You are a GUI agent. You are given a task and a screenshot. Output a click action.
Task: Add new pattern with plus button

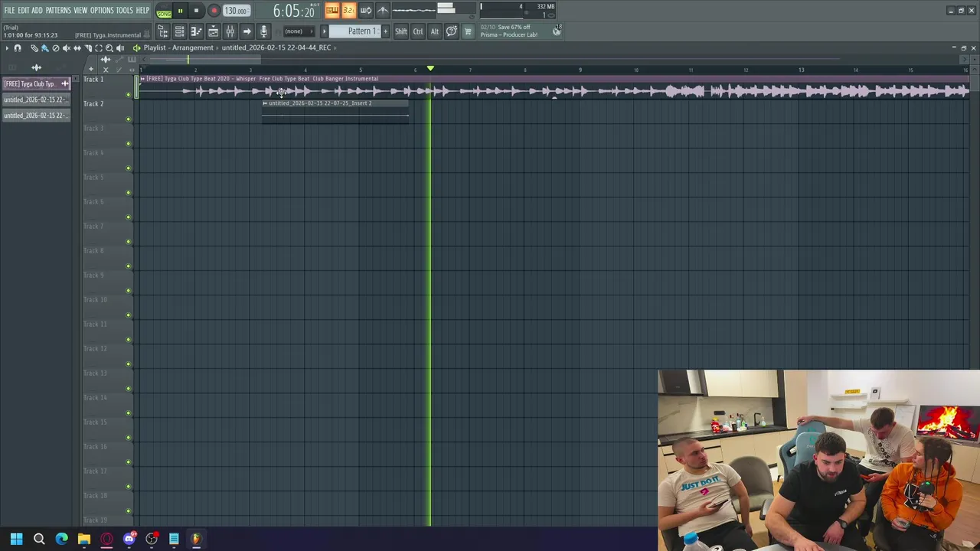coord(385,31)
